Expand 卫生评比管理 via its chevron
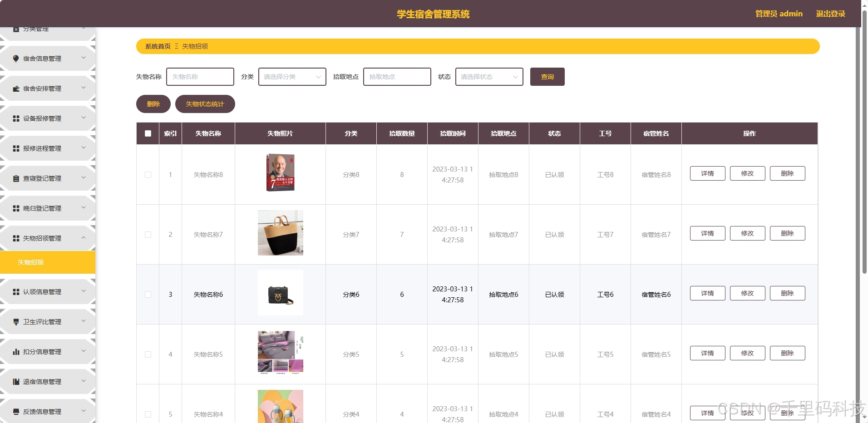Image resolution: width=868 pixels, height=423 pixels. [x=84, y=321]
